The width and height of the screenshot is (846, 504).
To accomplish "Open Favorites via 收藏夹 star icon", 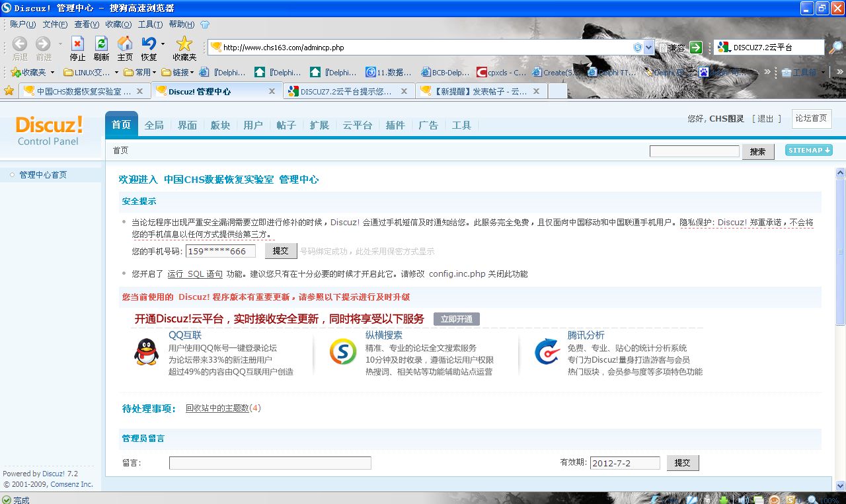I will 184,44.
